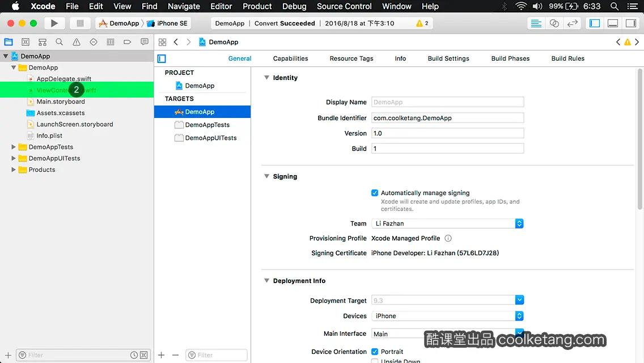644x363 pixels.
Task: Open the Source Control menu
Action: click(344, 6)
